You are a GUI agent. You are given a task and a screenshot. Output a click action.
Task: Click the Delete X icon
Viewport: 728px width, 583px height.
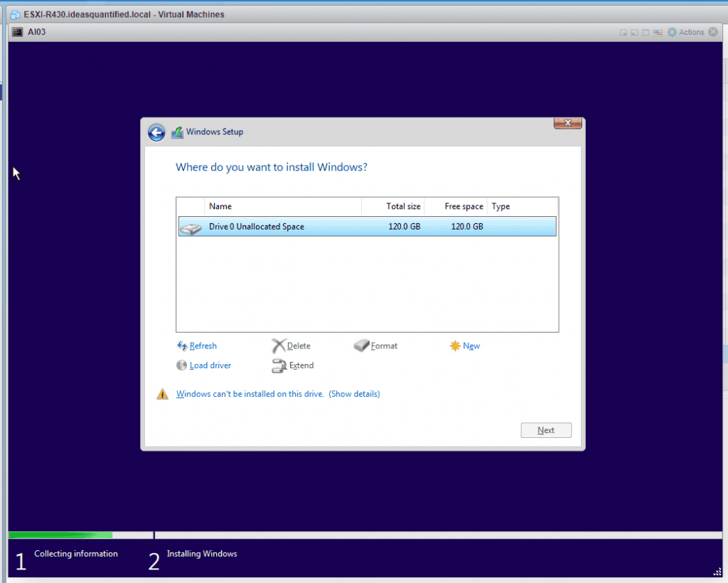[278, 346]
